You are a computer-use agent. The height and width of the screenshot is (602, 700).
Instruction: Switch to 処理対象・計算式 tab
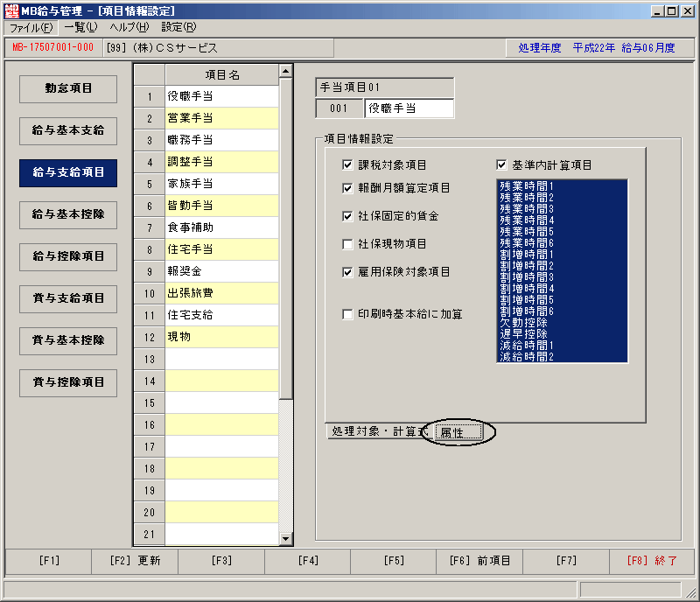pos(379,431)
